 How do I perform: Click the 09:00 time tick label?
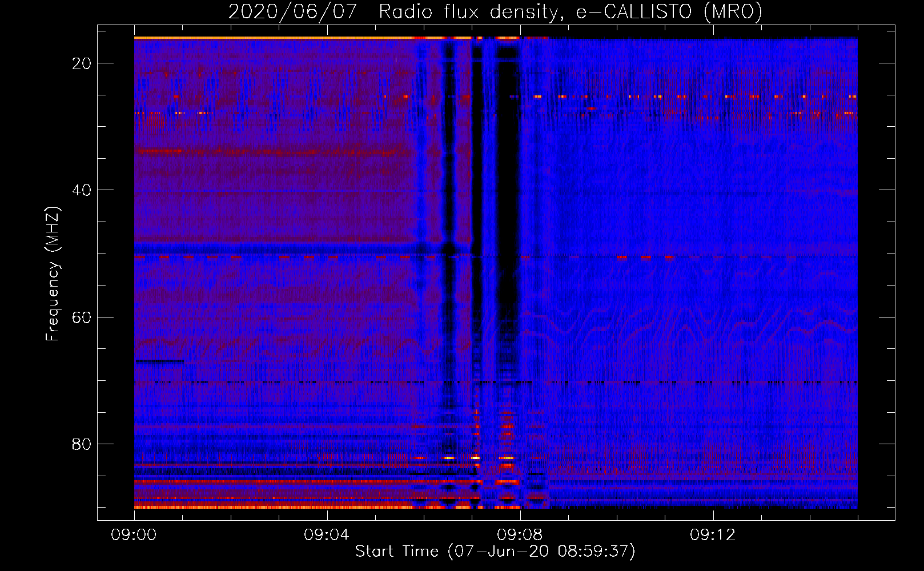134,535
